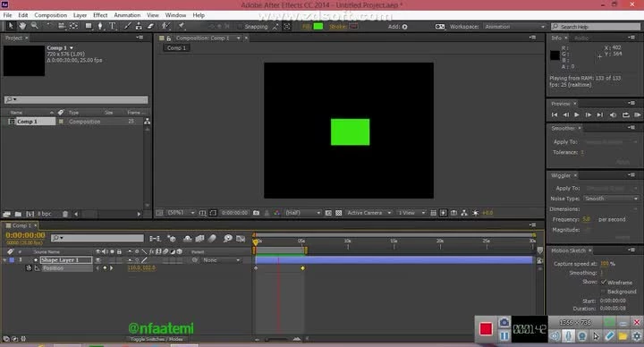The height and width of the screenshot is (347, 644).
Task: Click the yellow Position keyframe on the timeline
Action: click(302, 268)
